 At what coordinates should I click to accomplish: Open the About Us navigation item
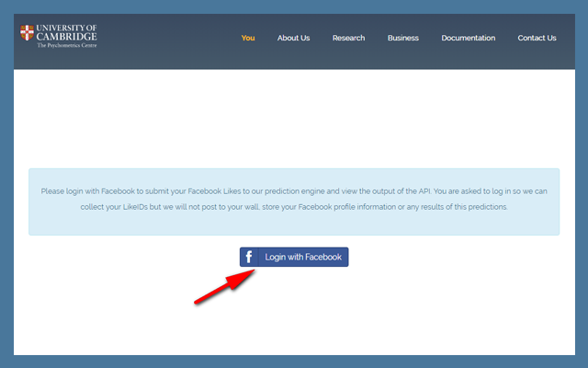click(293, 38)
